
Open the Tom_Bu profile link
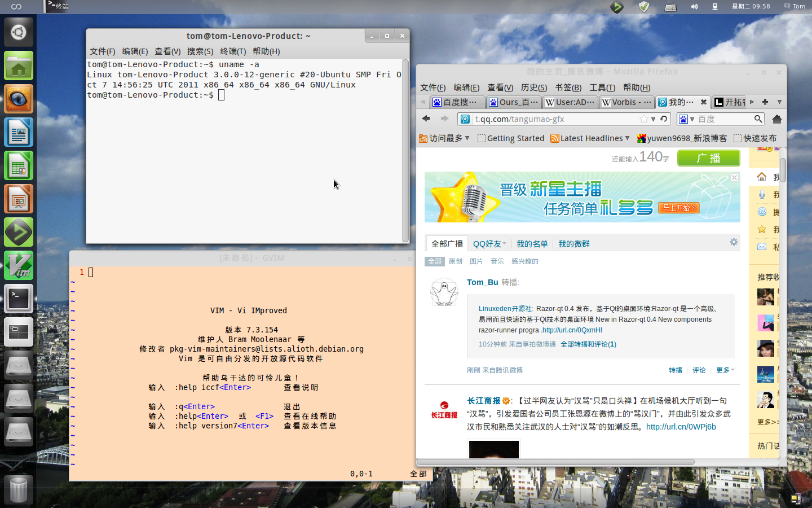[x=483, y=282]
